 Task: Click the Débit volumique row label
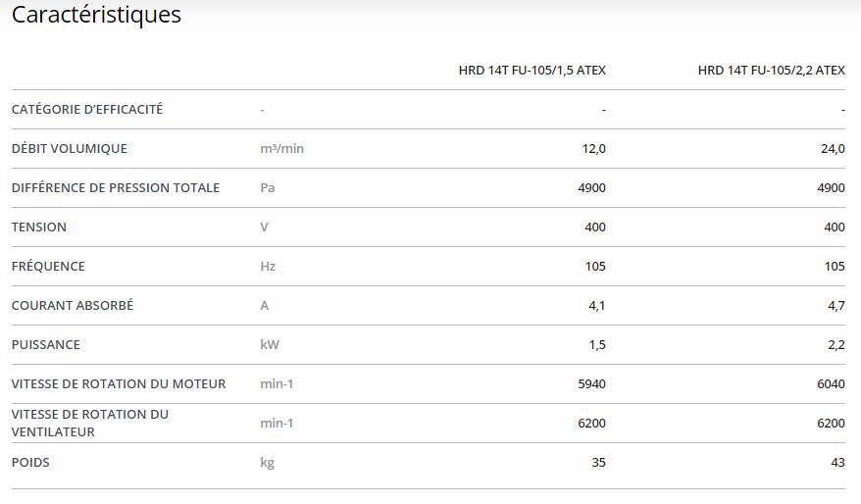[x=70, y=149]
